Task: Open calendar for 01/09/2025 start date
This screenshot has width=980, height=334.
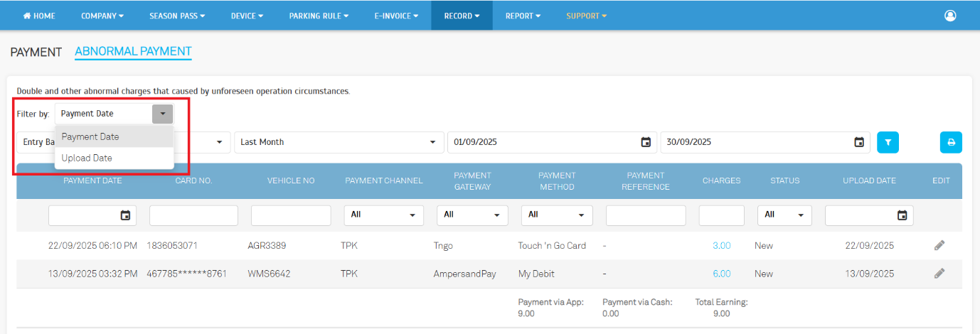Action: click(x=646, y=142)
